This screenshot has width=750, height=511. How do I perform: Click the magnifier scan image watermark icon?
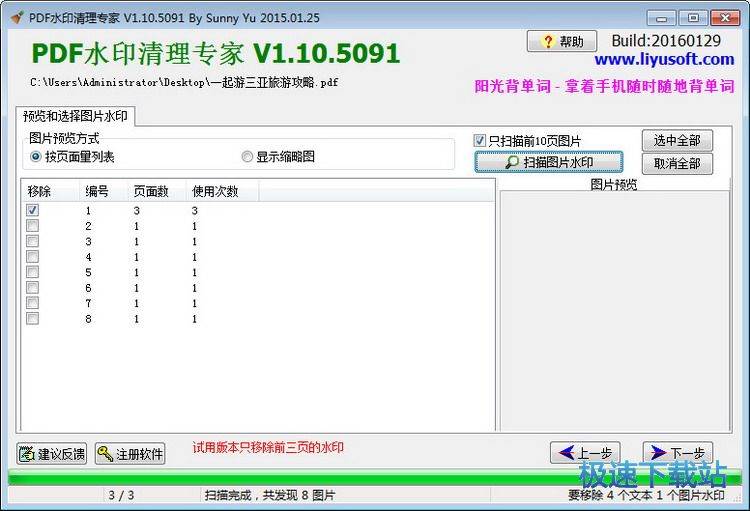(x=511, y=162)
